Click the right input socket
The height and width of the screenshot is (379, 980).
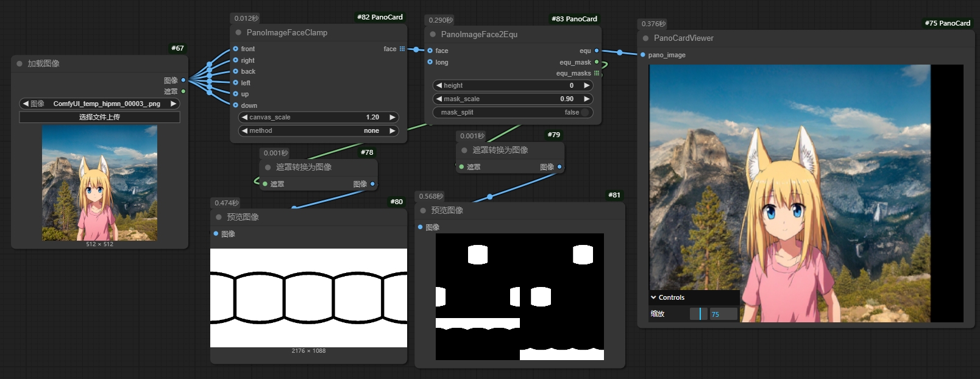click(x=235, y=60)
